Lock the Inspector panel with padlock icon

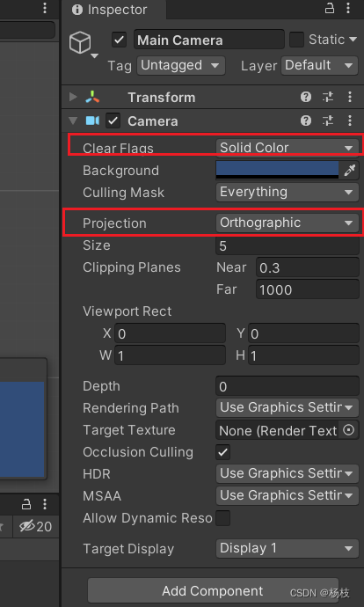[x=329, y=8]
